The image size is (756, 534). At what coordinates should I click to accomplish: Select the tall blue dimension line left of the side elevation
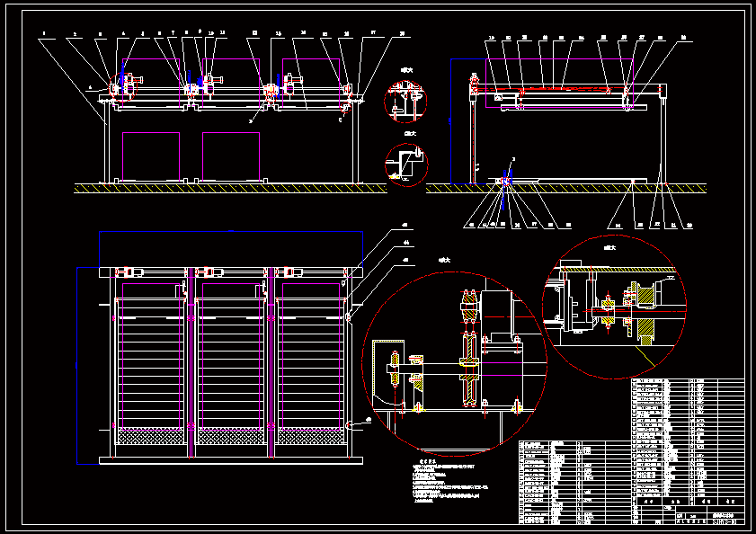[x=451, y=121]
